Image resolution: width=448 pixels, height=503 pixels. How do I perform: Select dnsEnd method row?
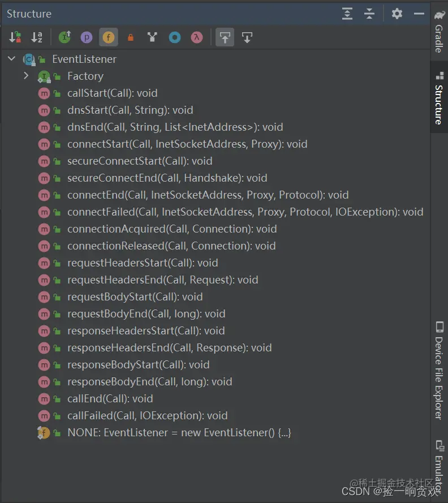point(175,127)
